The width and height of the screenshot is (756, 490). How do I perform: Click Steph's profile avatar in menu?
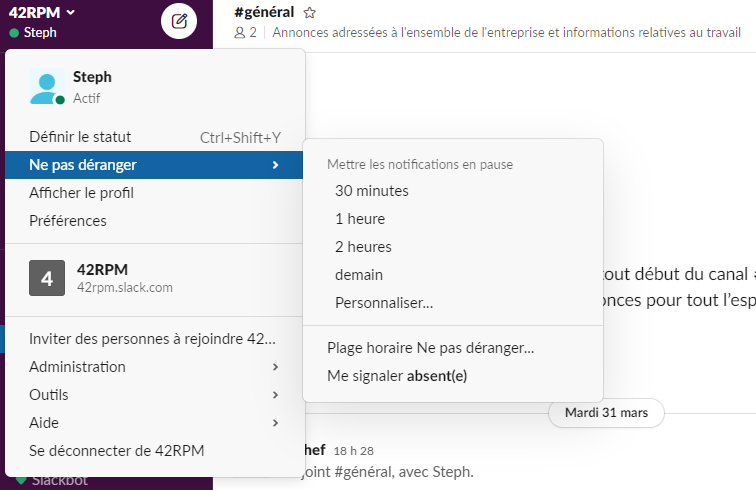pos(47,86)
